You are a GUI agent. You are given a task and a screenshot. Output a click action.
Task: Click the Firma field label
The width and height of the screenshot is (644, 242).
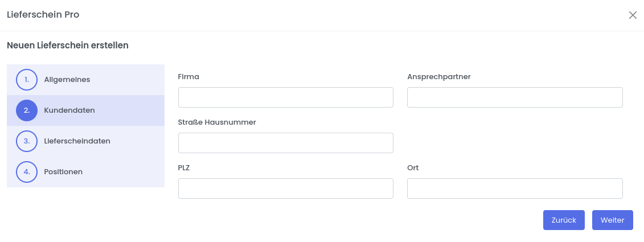pyautogui.click(x=188, y=77)
